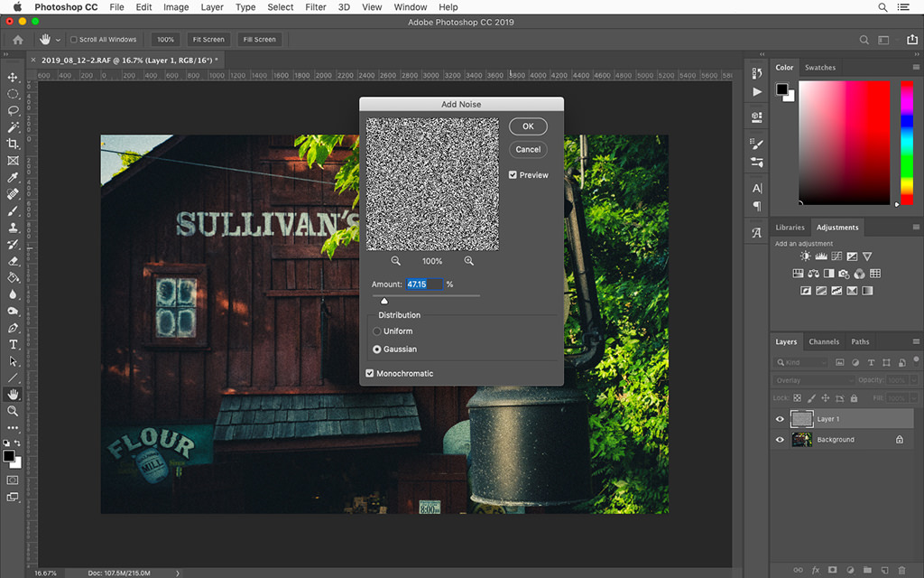Open the Image menu
The image size is (924, 578).
click(176, 7)
